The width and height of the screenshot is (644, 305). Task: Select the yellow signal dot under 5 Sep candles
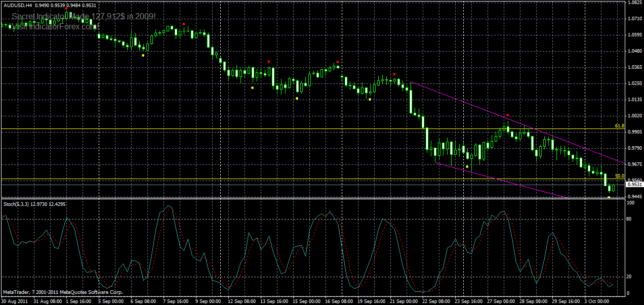pyautogui.click(x=143, y=55)
